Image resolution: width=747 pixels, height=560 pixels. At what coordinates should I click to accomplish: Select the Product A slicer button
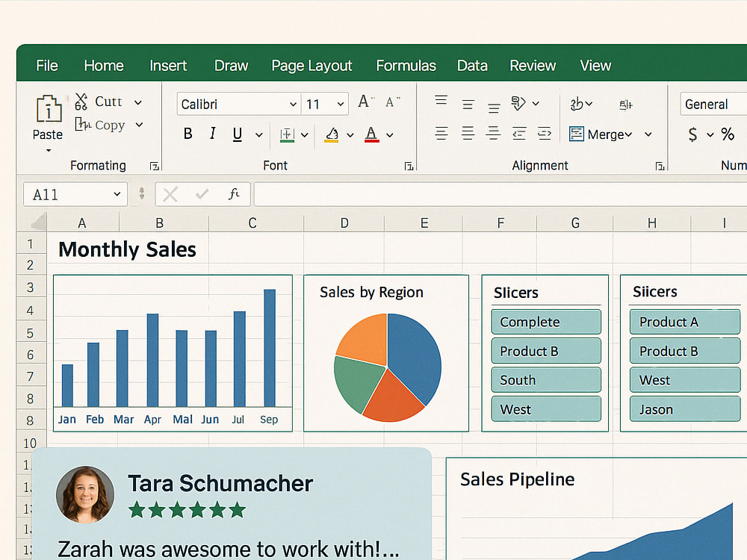[685, 322]
